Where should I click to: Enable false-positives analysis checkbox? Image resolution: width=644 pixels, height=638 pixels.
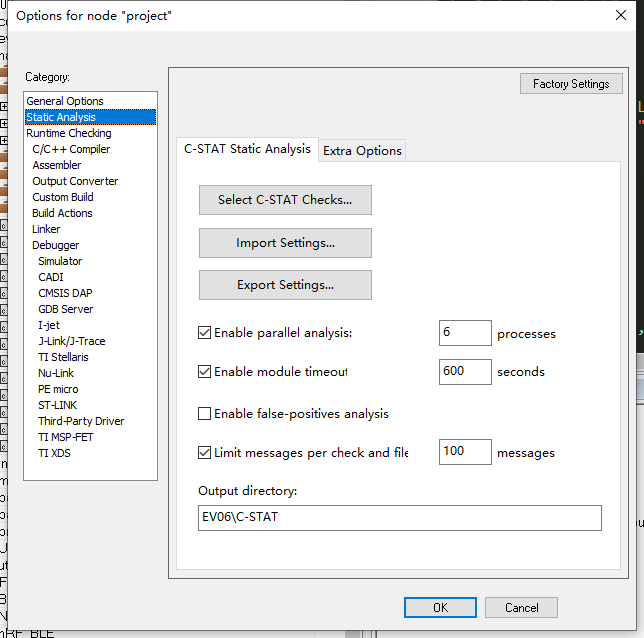tap(205, 413)
